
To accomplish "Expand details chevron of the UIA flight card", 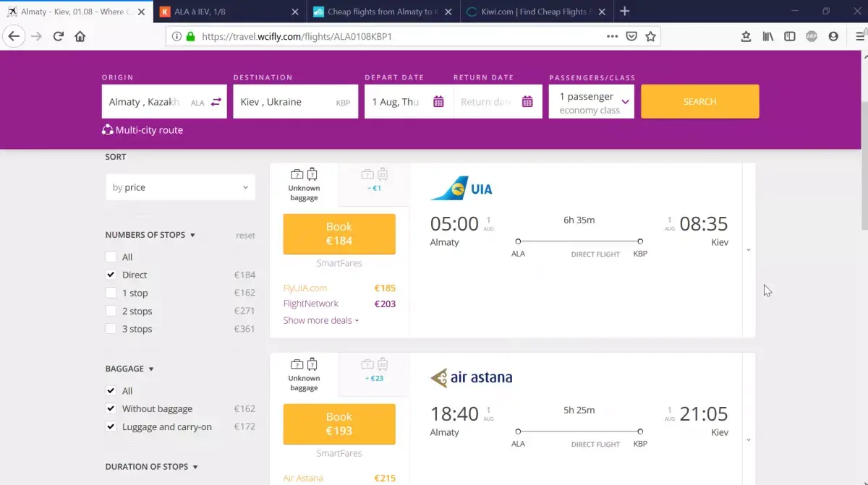I will (x=749, y=250).
